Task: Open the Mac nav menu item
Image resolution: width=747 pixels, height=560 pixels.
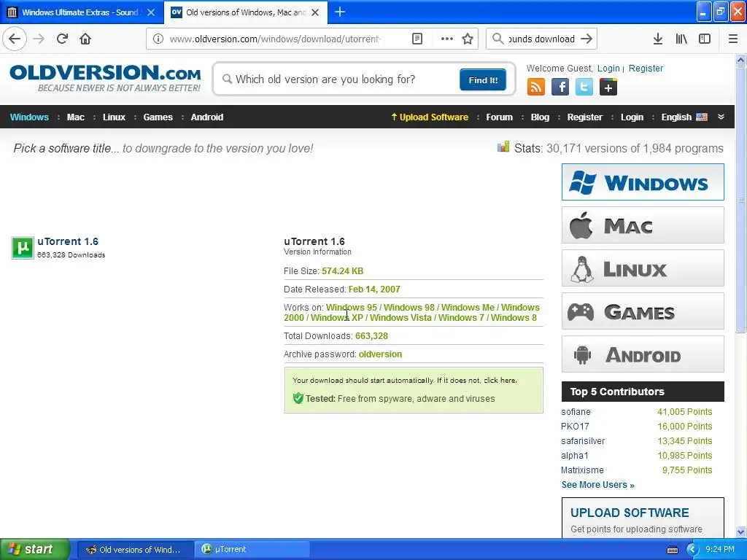Action: 76,117
